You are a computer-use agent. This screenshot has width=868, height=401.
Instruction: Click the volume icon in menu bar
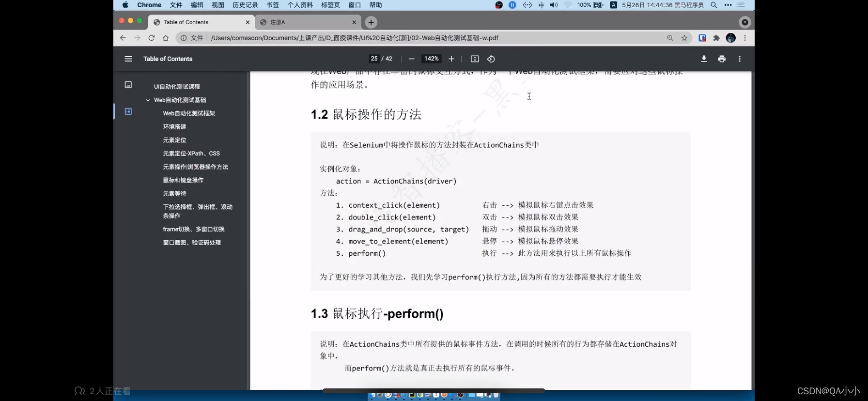click(554, 5)
